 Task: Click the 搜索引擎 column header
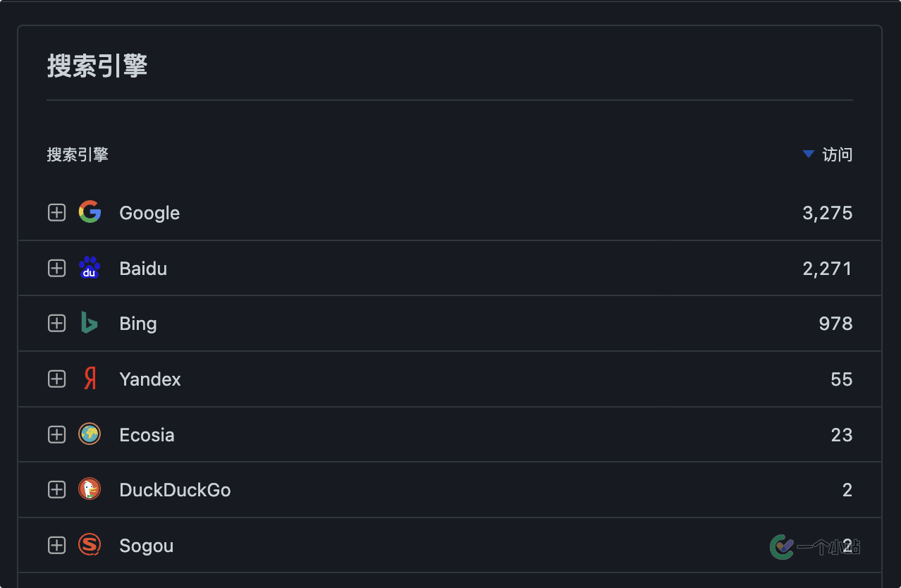(78, 154)
